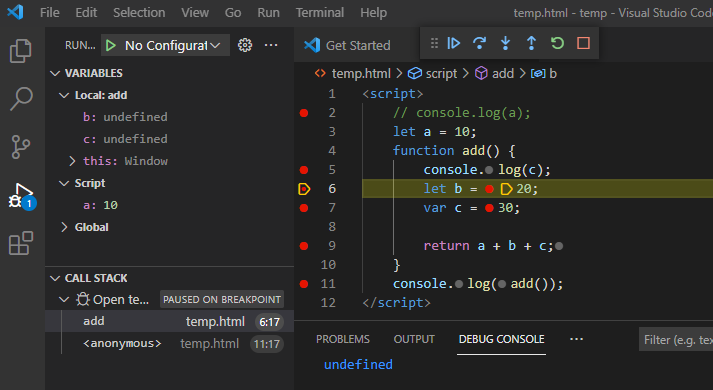This screenshot has height=390, width=713.
Task: Open the Terminal menu
Action: [320, 12]
